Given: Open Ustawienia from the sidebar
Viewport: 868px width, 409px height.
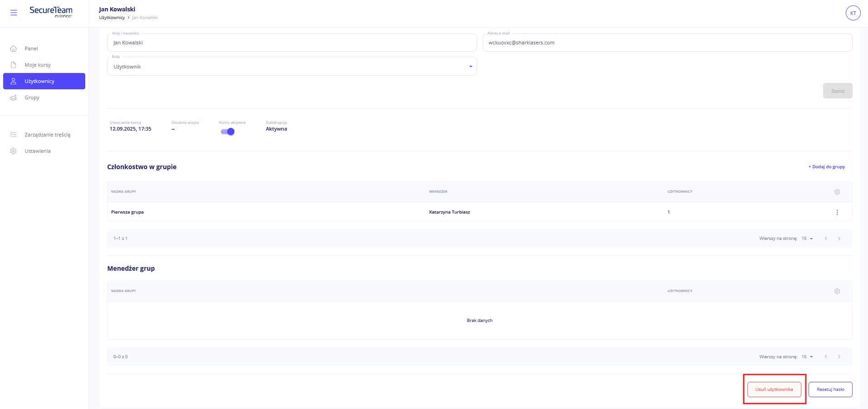Looking at the screenshot, I should [x=38, y=151].
